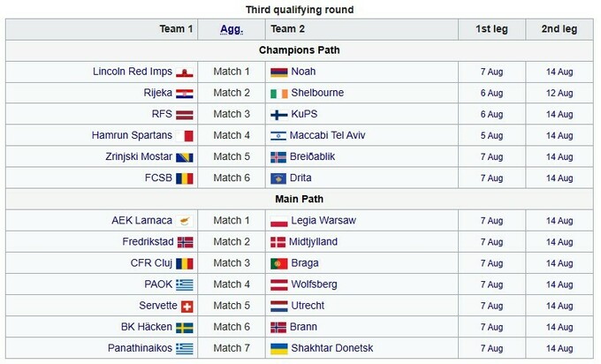The image size is (601, 364).
Task: Click the Iceland flag next to Breiðablik
Action: [x=278, y=156]
